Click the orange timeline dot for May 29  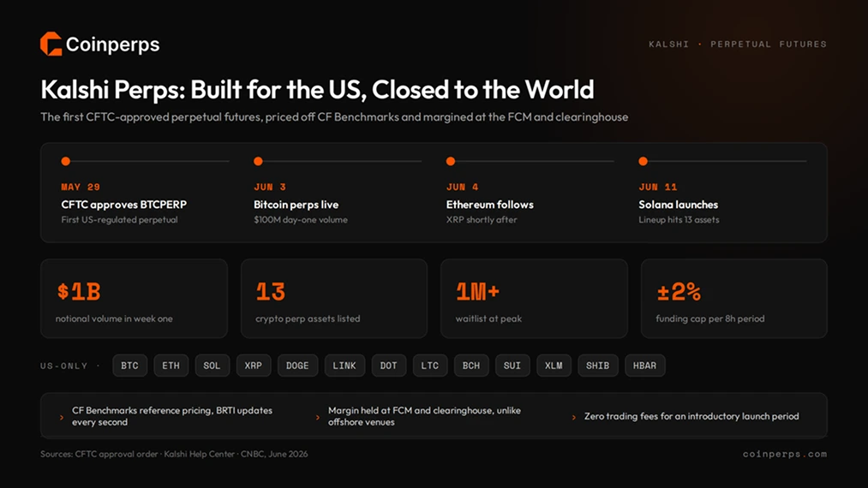tap(66, 162)
